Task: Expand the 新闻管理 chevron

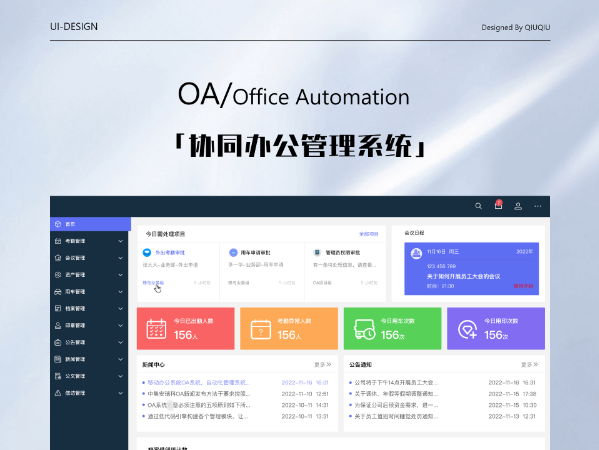Action: 121,359
